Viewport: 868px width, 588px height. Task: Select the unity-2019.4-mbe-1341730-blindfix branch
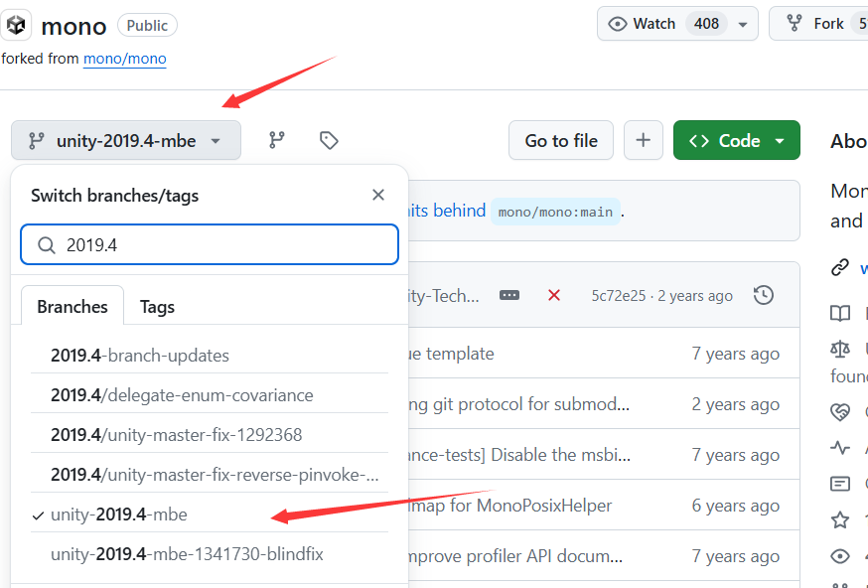click(x=210, y=554)
